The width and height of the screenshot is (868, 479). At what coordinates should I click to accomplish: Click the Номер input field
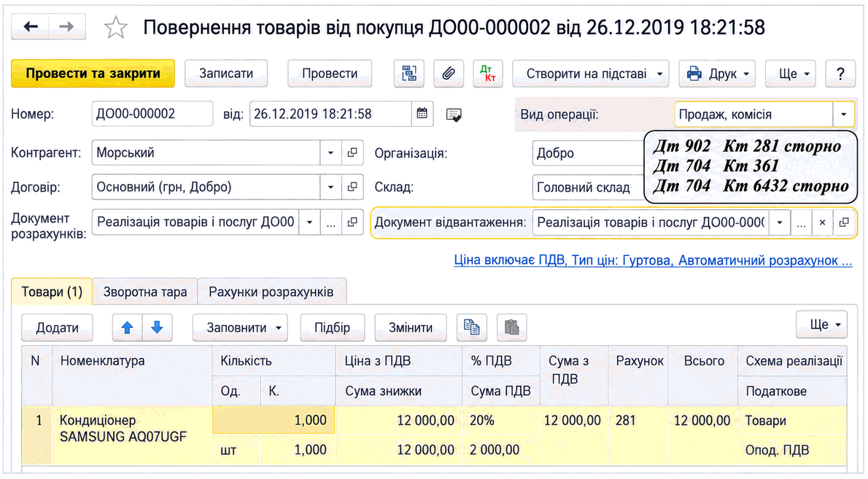152,114
